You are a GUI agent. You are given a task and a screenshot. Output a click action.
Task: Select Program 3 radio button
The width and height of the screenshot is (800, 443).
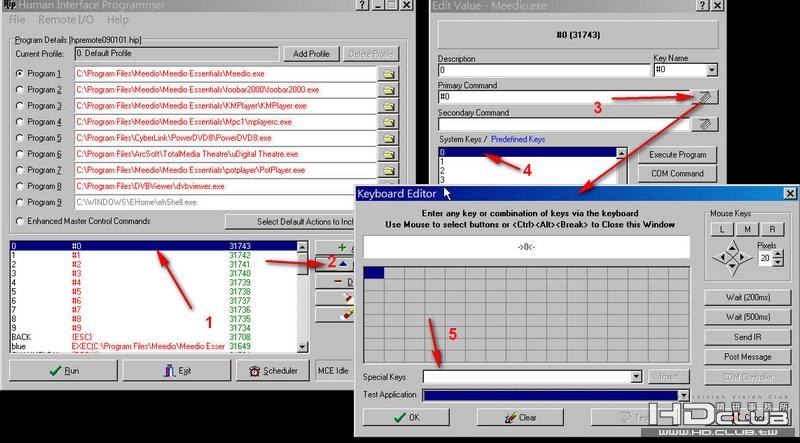click(20, 106)
